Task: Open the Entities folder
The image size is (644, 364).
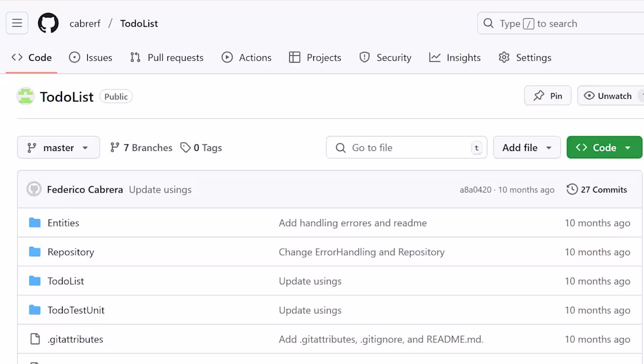Action: point(63,223)
